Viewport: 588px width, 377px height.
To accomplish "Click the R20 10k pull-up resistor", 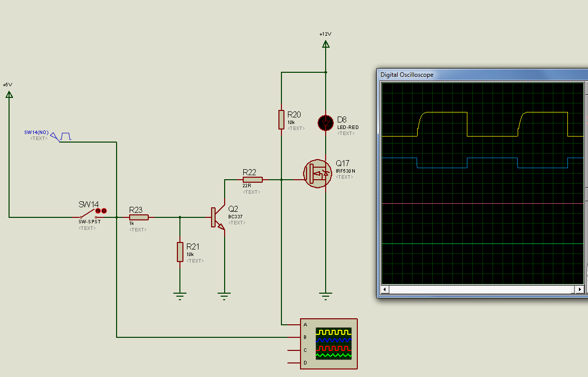I will click(281, 120).
